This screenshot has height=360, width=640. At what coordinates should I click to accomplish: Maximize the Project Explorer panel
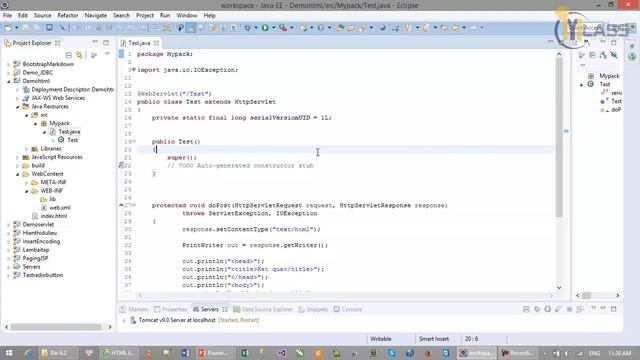tap(106, 42)
